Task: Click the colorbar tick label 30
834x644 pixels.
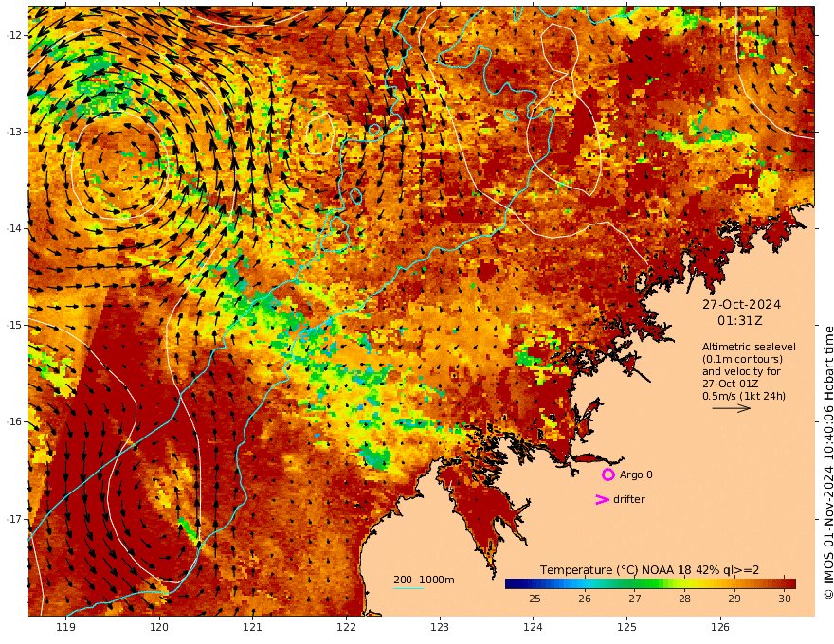Action: 785,599
